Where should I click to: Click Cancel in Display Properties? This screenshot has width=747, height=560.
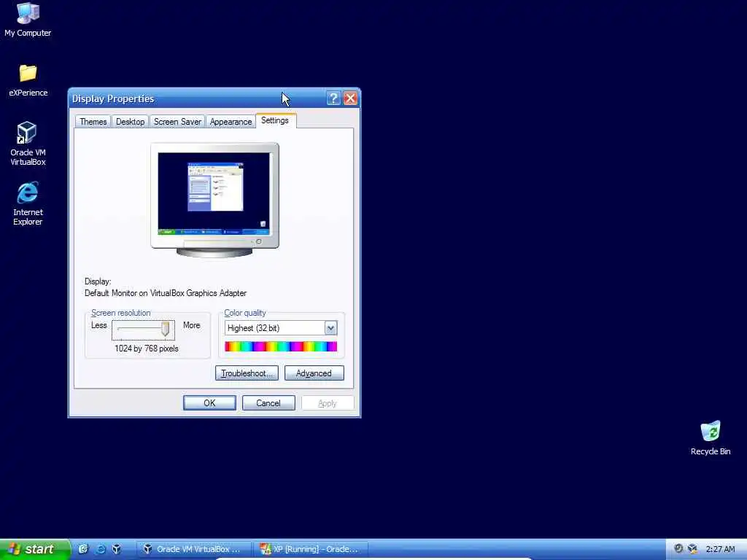[268, 403]
